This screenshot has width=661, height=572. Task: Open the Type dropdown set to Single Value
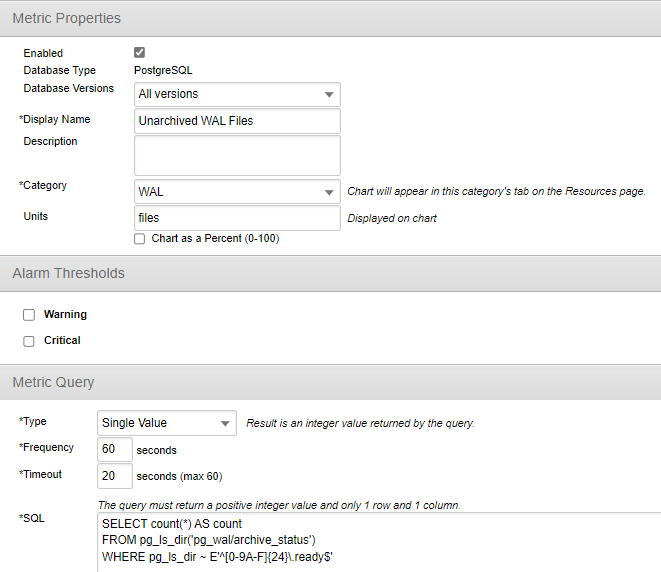167,423
